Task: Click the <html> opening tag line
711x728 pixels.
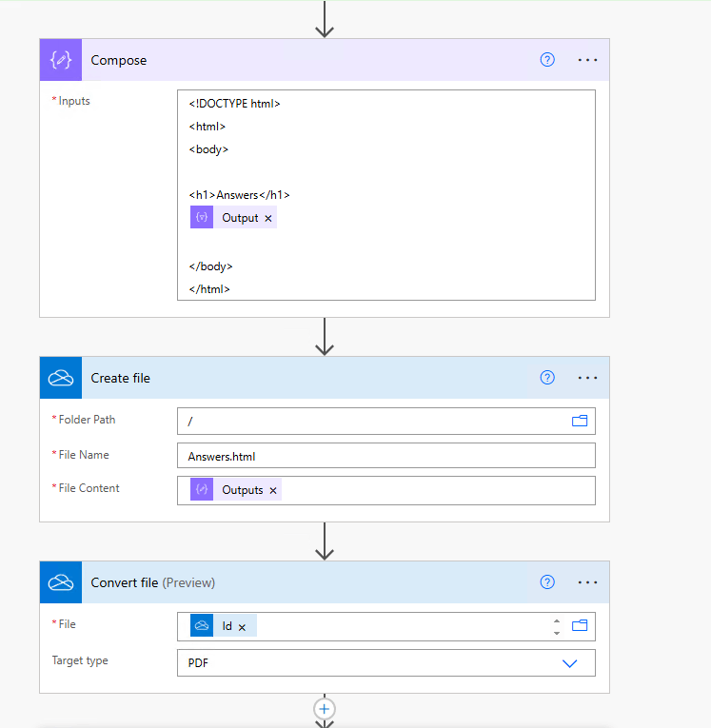Action: (x=207, y=127)
